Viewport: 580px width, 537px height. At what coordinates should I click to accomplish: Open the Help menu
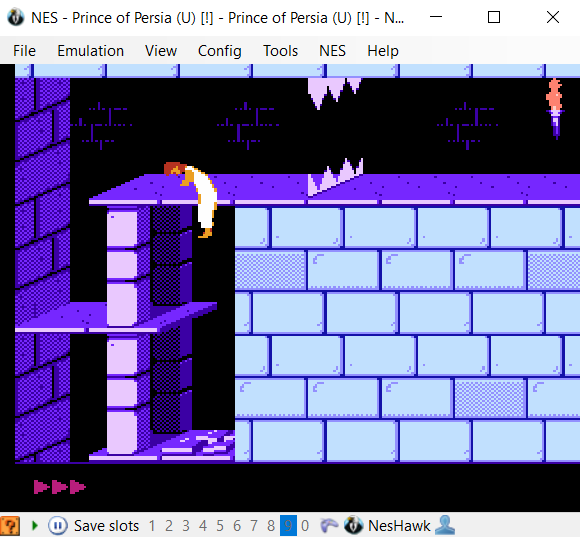coord(383,51)
